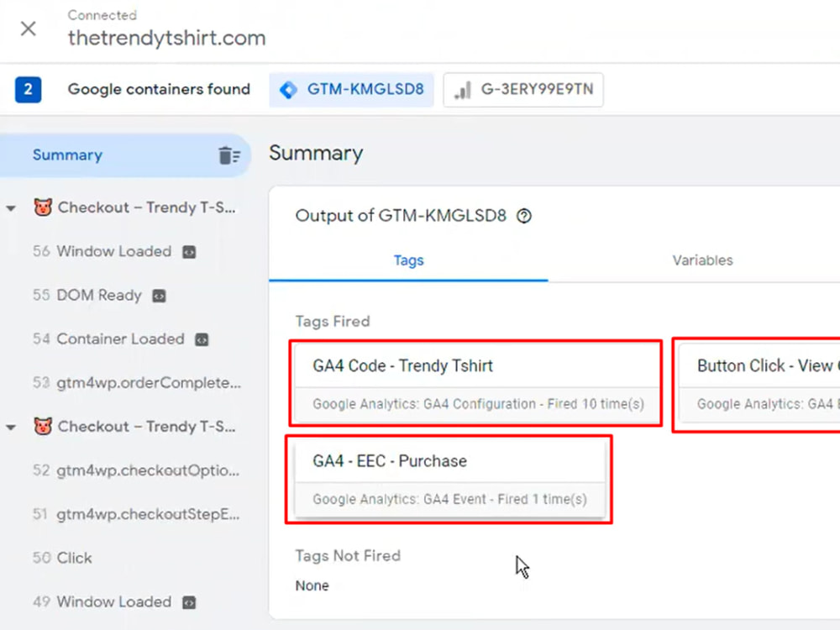The width and height of the screenshot is (840, 630).
Task: Open the GA4 - EEC - Purchase tag card
Action: click(x=450, y=479)
